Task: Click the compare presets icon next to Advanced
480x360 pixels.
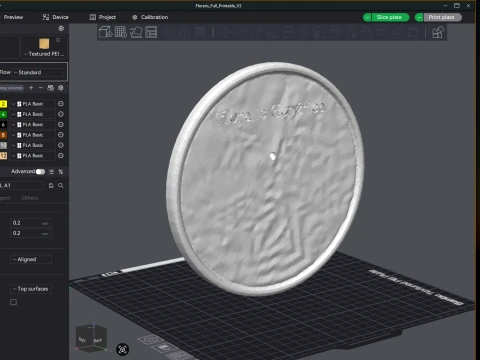Action: coord(61,172)
